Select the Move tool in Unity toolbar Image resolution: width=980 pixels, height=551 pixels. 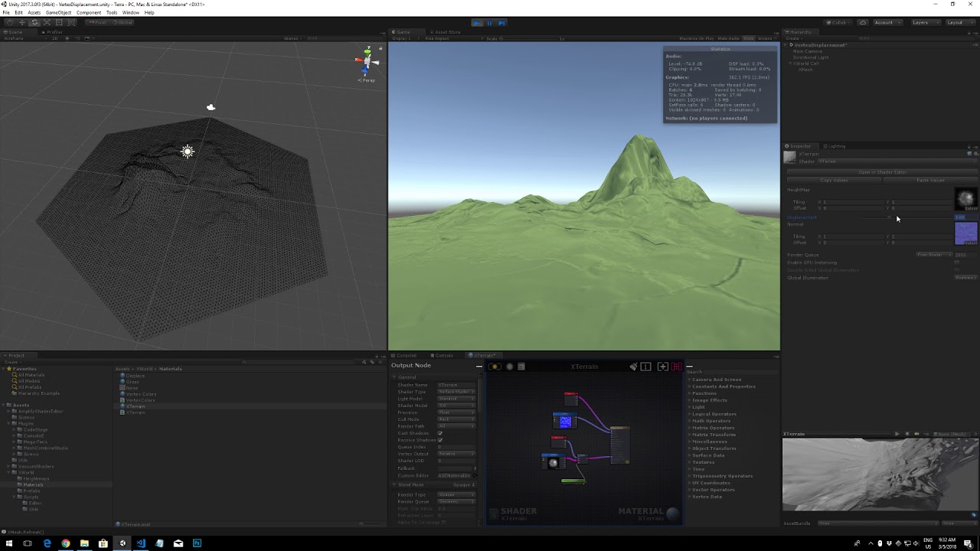tap(22, 22)
